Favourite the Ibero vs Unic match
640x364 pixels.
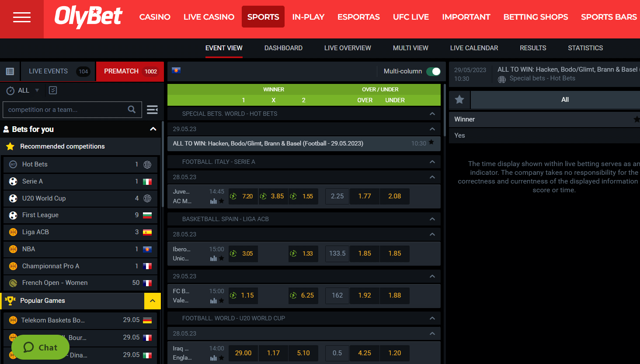point(222,258)
